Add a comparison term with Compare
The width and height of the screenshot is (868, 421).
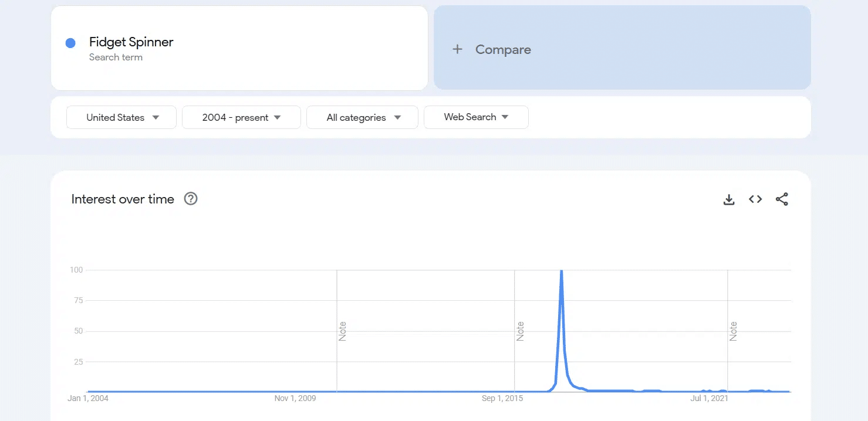[503, 50]
